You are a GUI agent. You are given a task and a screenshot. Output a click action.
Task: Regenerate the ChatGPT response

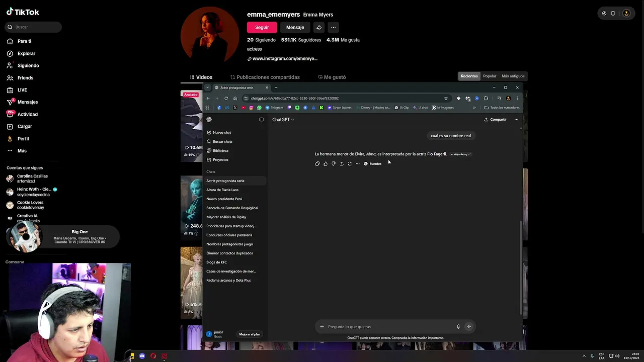click(x=349, y=164)
